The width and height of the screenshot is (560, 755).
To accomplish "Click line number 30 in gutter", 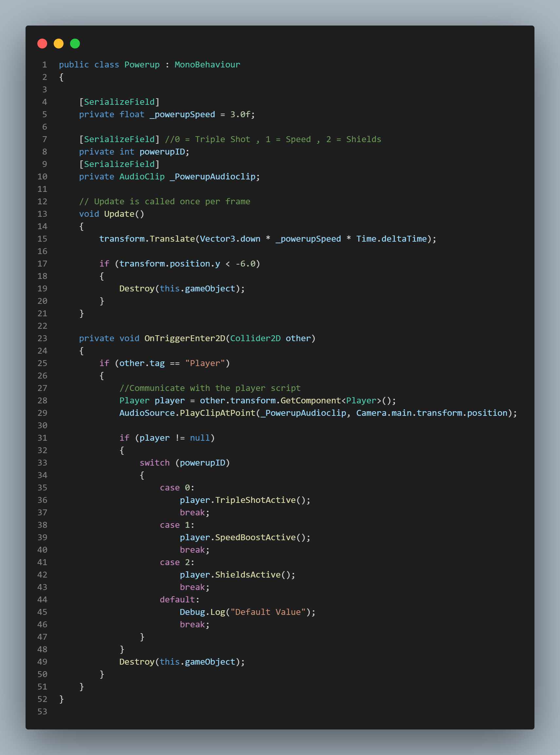I will pos(42,426).
